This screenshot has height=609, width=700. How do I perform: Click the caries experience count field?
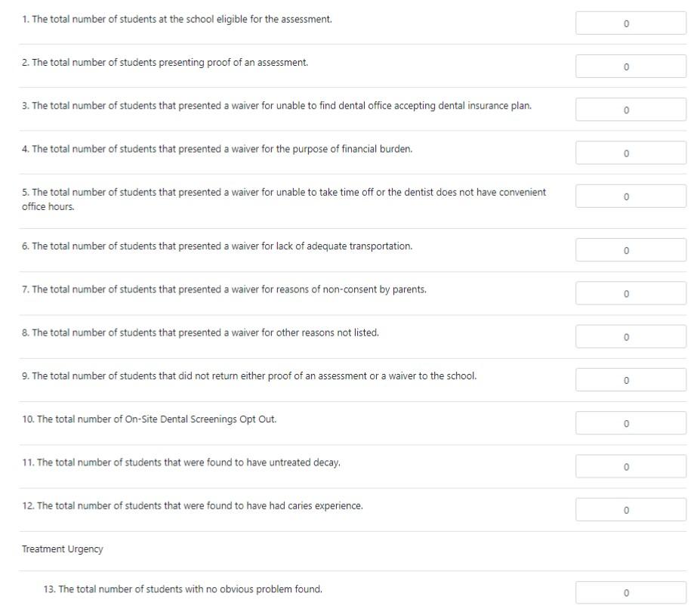(x=631, y=510)
